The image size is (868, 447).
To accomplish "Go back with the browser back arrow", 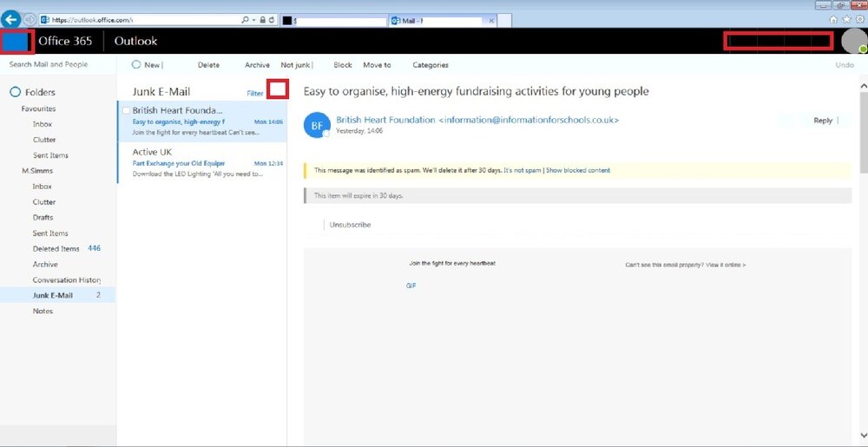I will [x=10, y=19].
